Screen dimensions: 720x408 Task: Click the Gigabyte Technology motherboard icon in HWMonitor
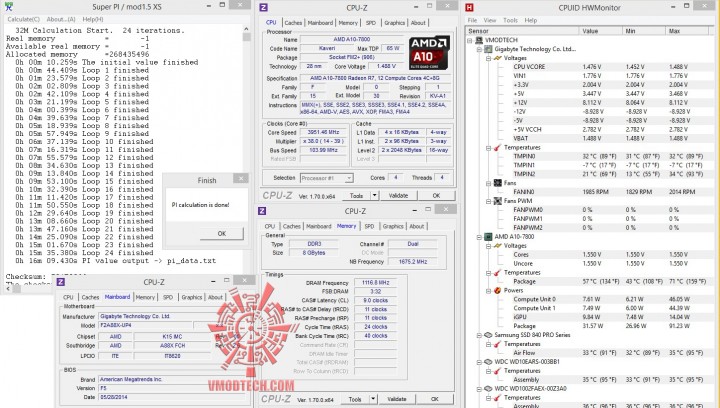(x=488, y=49)
